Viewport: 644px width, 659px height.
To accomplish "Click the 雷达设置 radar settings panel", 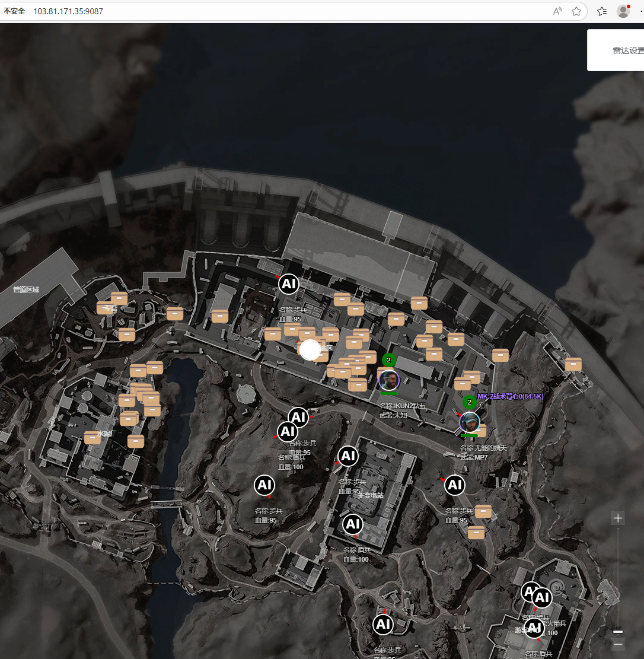I will 623,50.
